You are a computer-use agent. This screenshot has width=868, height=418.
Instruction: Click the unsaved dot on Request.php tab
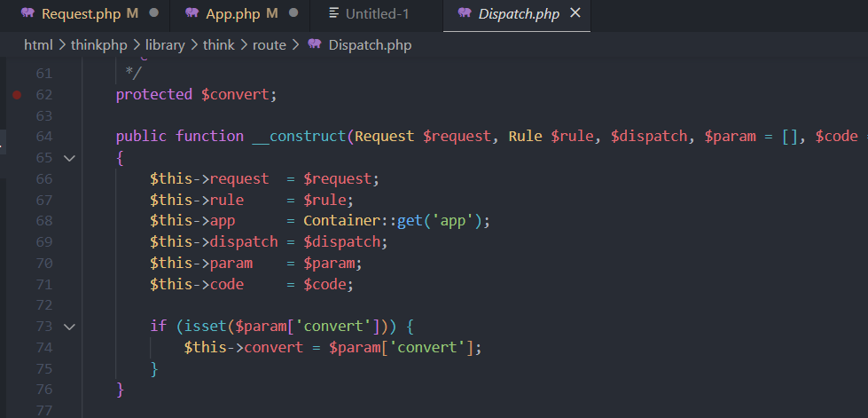[x=154, y=13]
